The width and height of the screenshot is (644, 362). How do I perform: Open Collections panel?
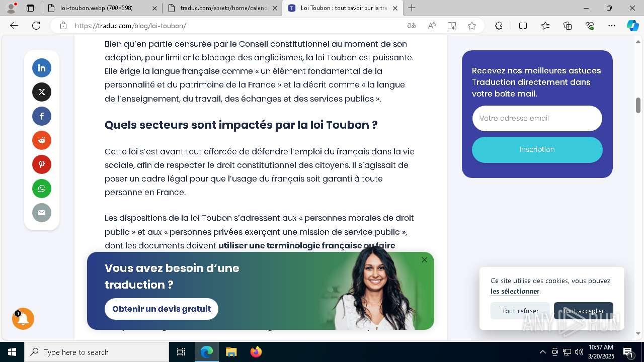568,26
